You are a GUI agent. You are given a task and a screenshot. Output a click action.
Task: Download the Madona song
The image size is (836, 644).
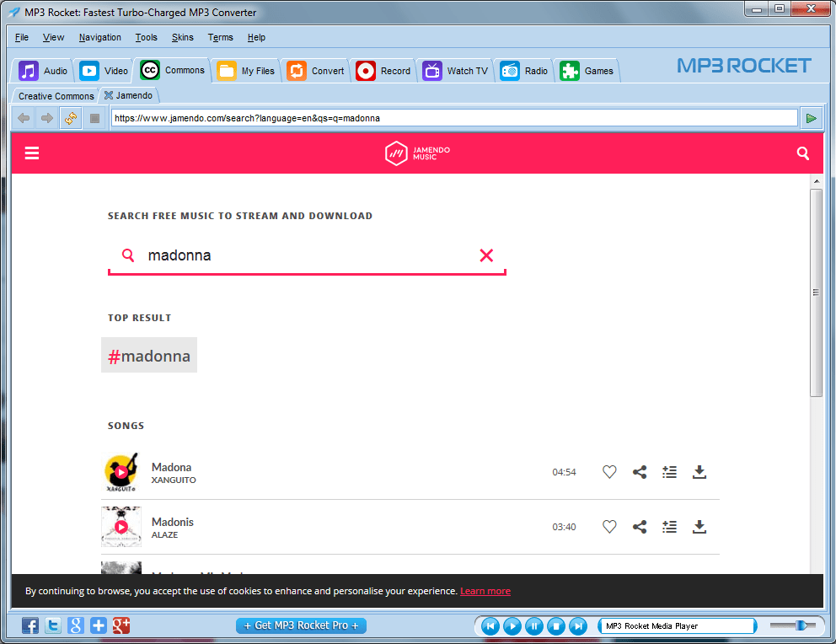point(699,472)
